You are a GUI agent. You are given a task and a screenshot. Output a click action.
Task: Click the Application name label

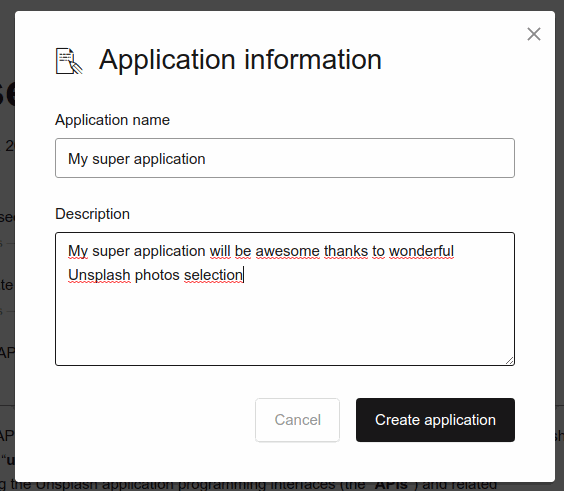pos(112,120)
